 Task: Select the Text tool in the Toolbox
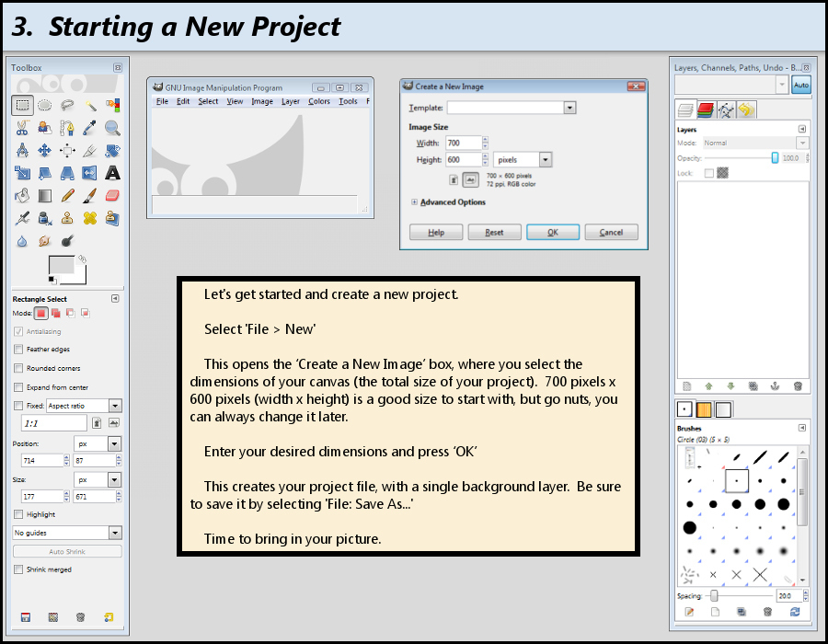click(x=112, y=172)
